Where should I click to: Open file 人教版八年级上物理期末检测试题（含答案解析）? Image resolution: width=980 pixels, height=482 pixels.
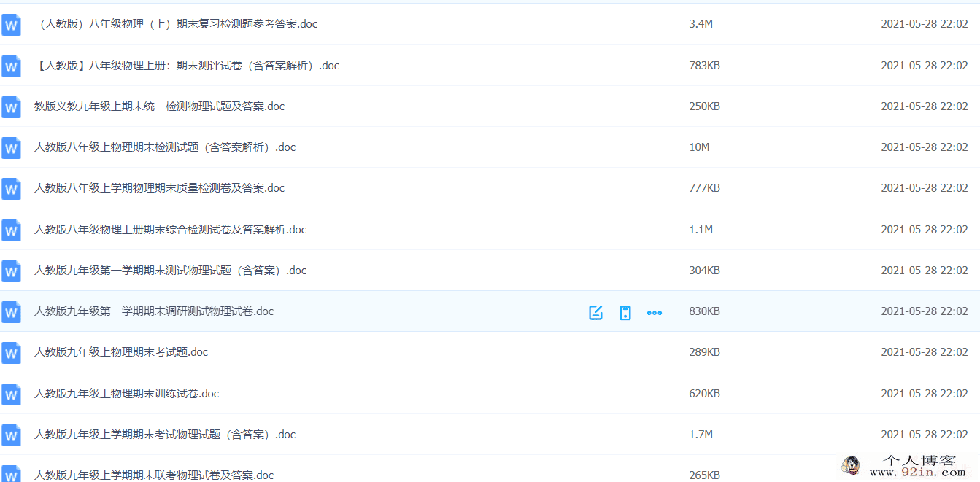pyautogui.click(x=165, y=147)
